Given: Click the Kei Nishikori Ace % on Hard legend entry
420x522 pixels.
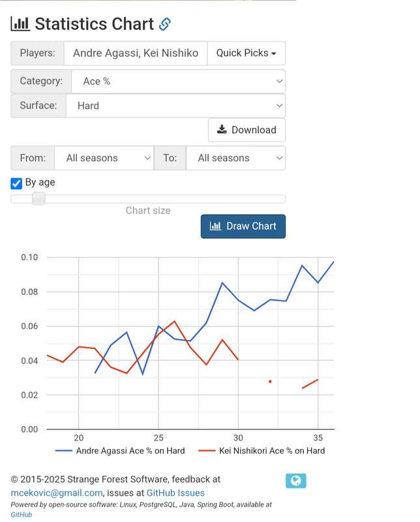Looking at the screenshot, I should coord(262,451).
